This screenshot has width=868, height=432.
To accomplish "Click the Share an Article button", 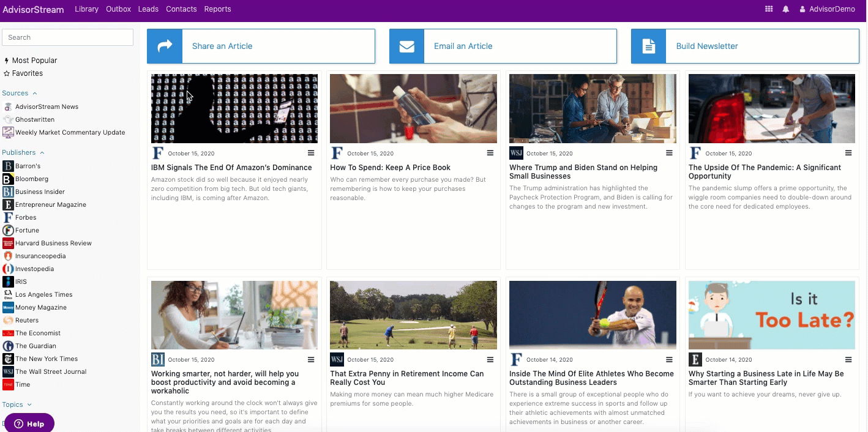I will click(261, 46).
